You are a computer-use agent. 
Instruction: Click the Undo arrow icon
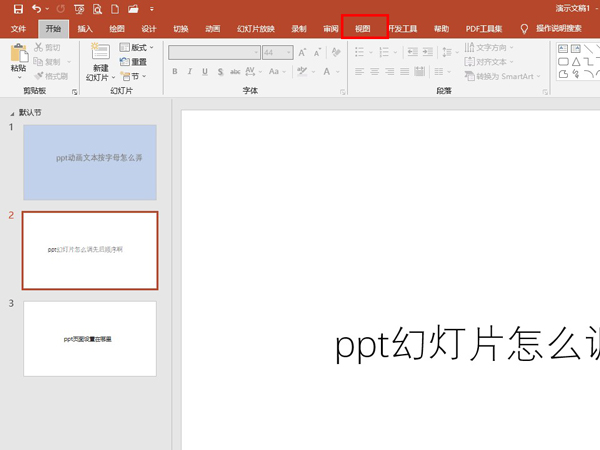point(37,9)
